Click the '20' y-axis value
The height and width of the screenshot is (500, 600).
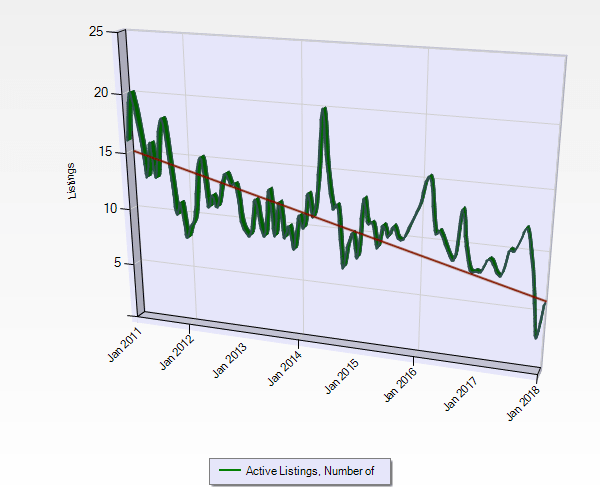click(x=101, y=93)
